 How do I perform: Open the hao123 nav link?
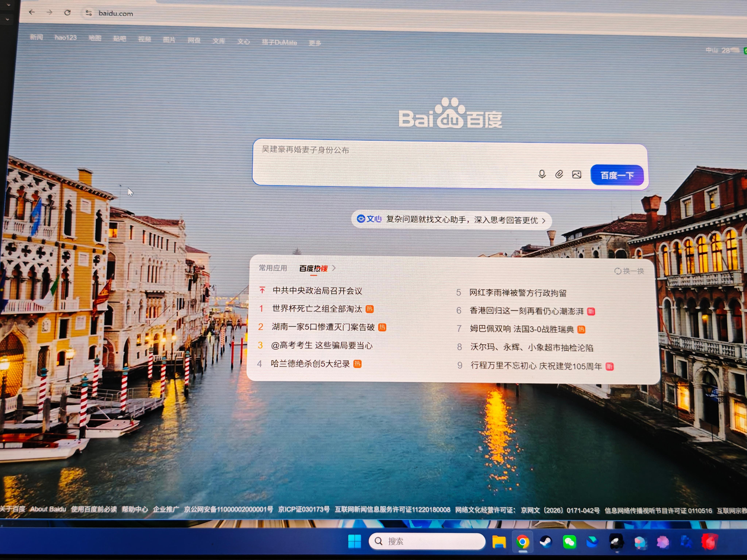pyautogui.click(x=65, y=38)
